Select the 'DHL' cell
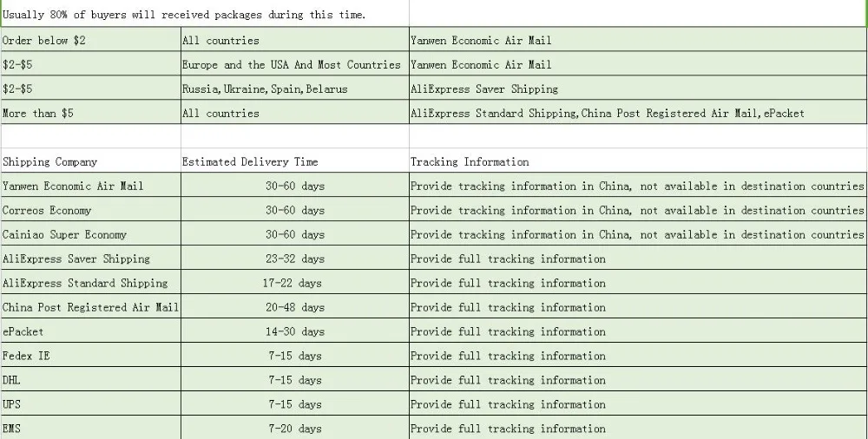868x439 pixels. (x=91, y=380)
